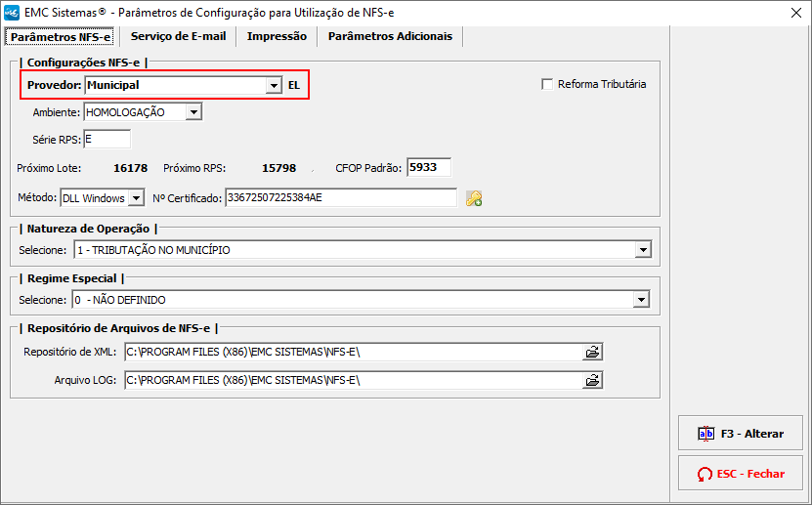Switch to the Impressão tab
Viewport: 812px width, 505px height.
click(x=277, y=36)
